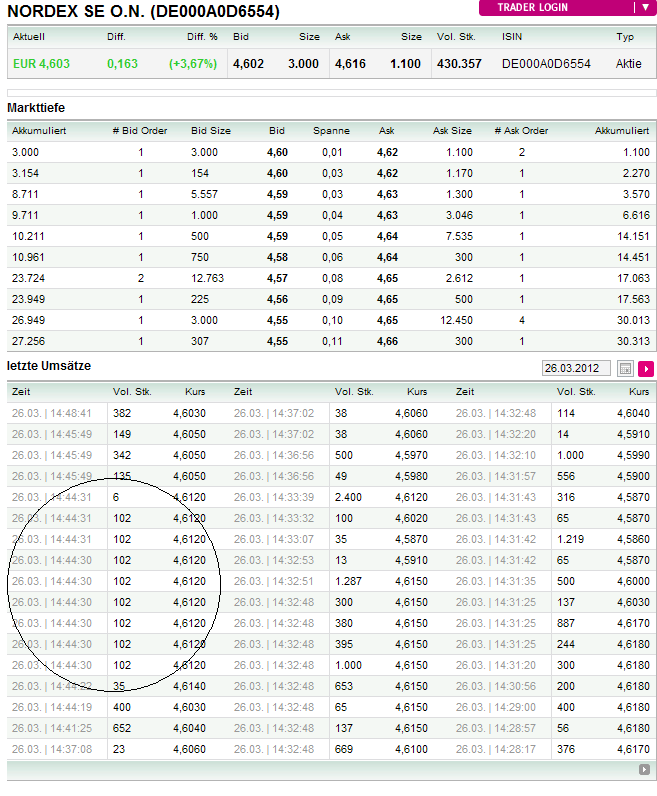The width and height of the screenshot is (657, 796).
Task: Select the ISIN value in the quote bar
Action: pos(546,64)
